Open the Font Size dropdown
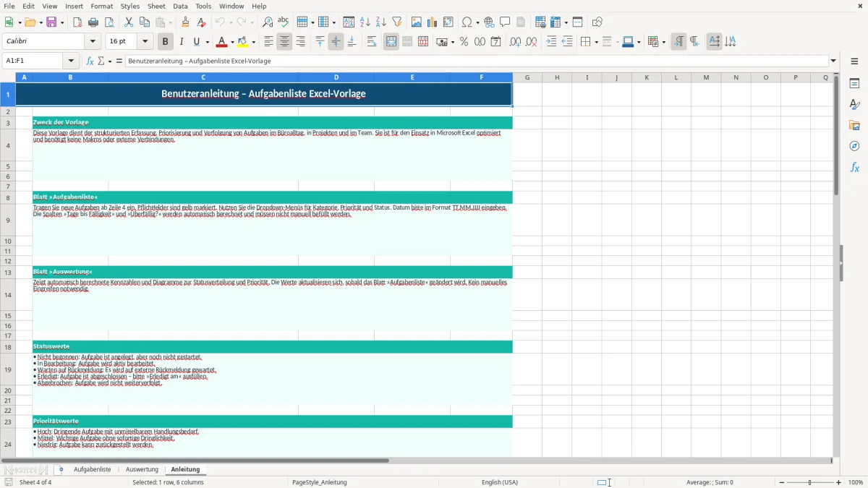This screenshot has height=488, width=868. [x=145, y=42]
